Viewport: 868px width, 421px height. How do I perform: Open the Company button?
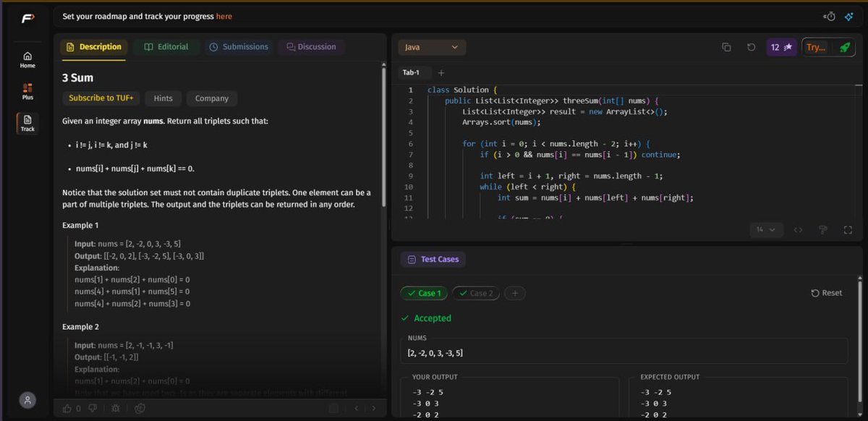(212, 98)
